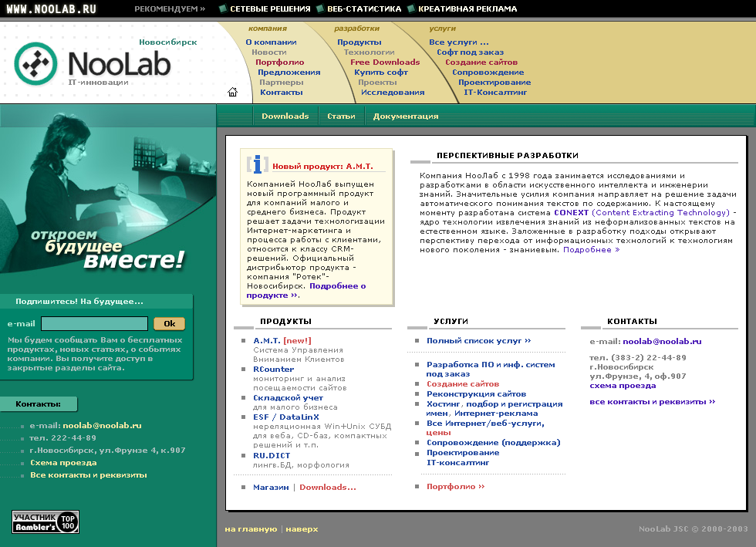This screenshot has width=756, height=547.
Task: Open the Rambler's Top 100 participant badge
Action: point(46,522)
